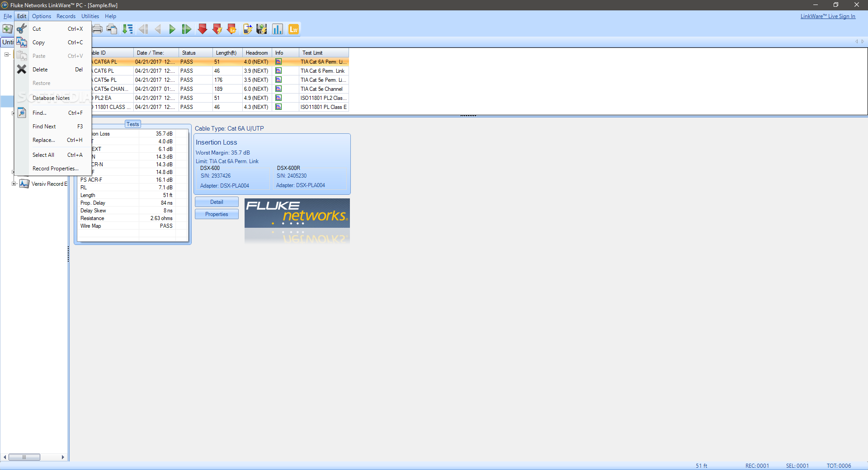Sort by Status column header
This screenshot has height=470, width=868.
pos(196,53)
